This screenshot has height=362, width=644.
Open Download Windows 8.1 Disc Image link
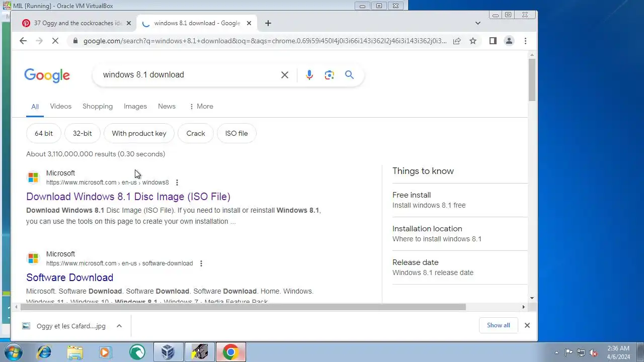click(128, 197)
